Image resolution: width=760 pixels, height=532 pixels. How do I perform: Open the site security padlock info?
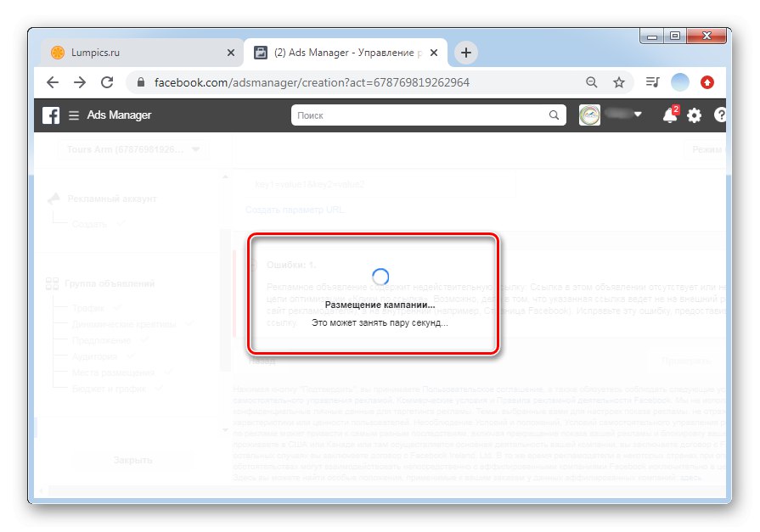click(x=141, y=82)
